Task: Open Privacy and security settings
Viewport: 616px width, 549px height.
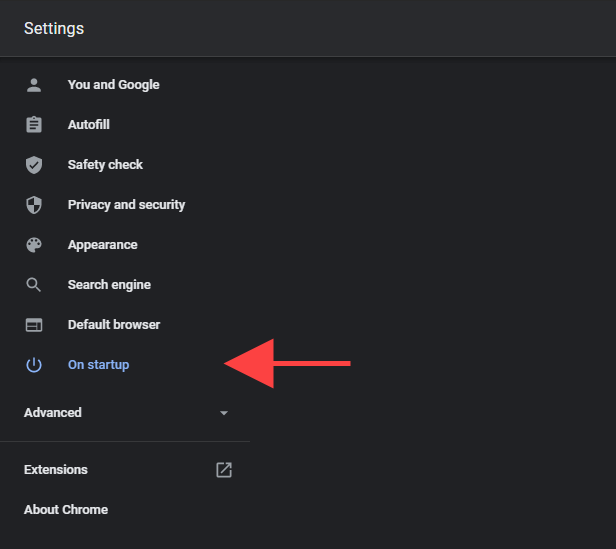Action: click(x=126, y=205)
